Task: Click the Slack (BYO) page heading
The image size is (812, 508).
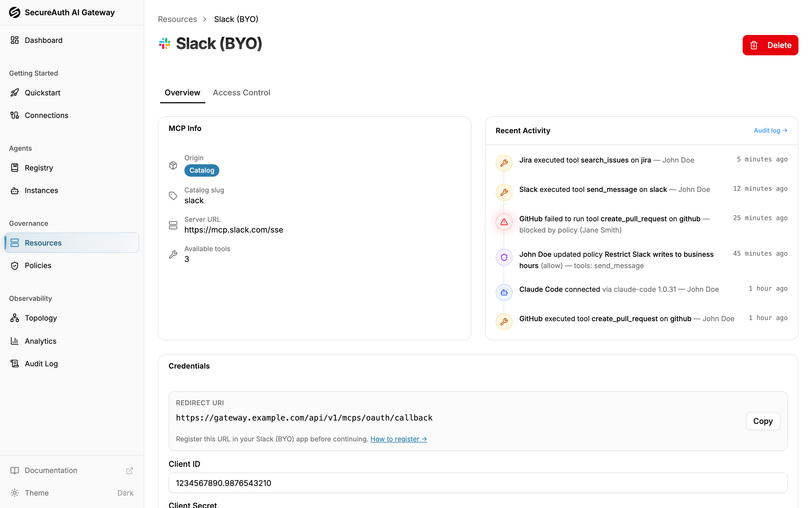Action: click(x=219, y=44)
